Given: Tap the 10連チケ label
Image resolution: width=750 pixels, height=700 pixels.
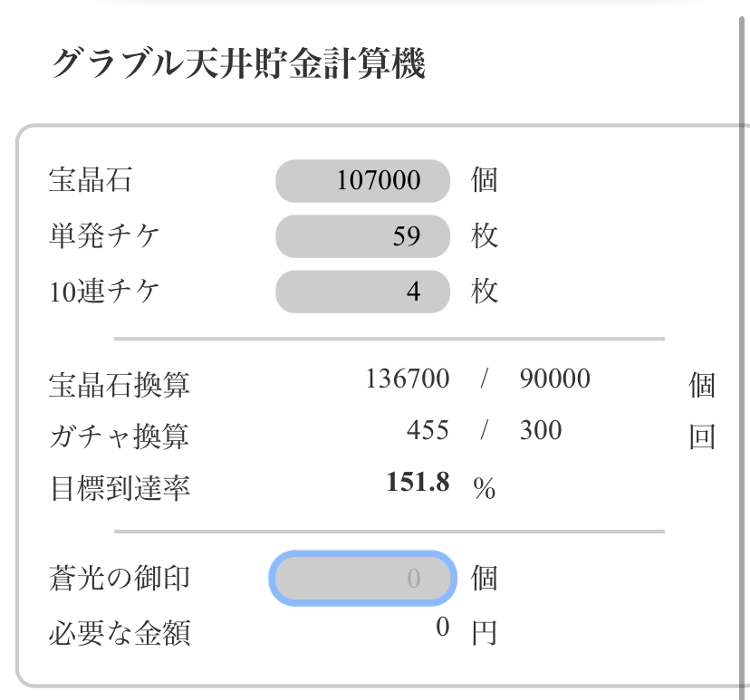Looking at the screenshot, I should 103,292.
